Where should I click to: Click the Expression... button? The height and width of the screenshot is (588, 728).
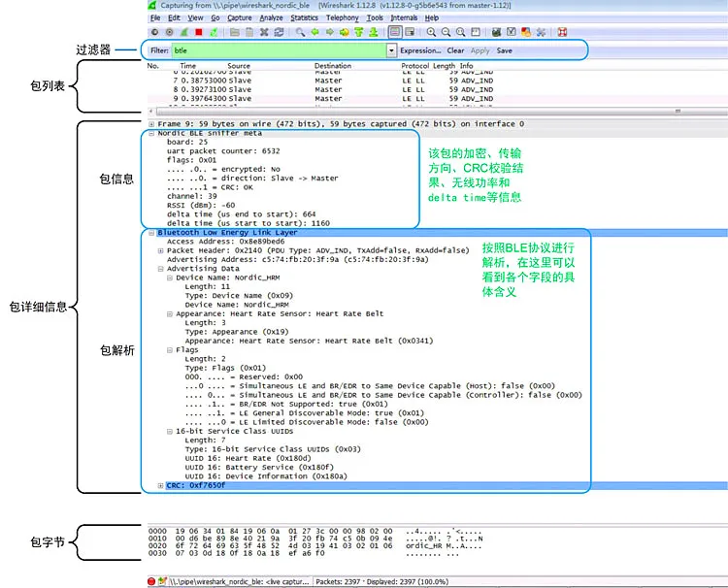tap(420, 50)
